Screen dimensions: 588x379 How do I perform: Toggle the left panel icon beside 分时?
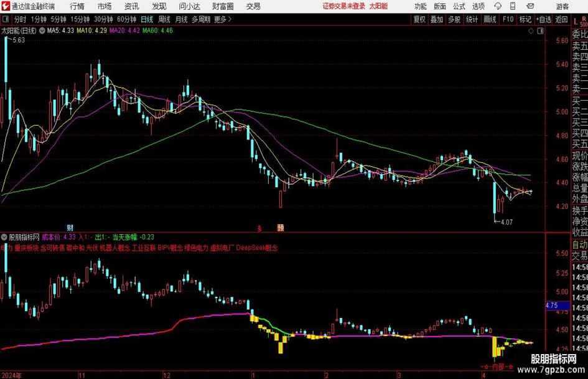pyautogui.click(x=5, y=19)
